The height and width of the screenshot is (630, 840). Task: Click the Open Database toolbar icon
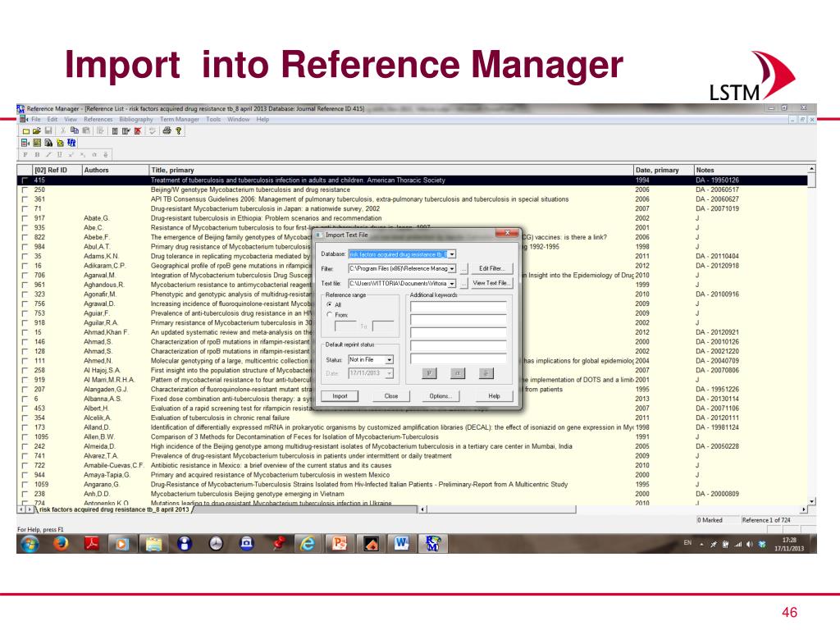tap(36, 130)
